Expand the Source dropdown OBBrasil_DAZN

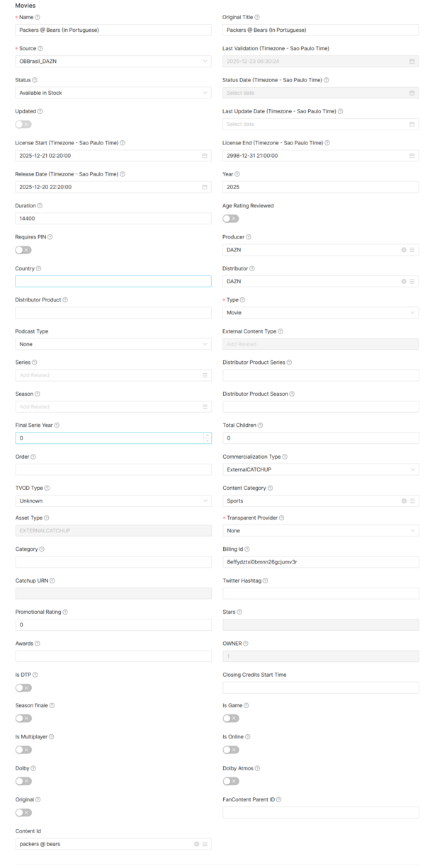pos(113,62)
